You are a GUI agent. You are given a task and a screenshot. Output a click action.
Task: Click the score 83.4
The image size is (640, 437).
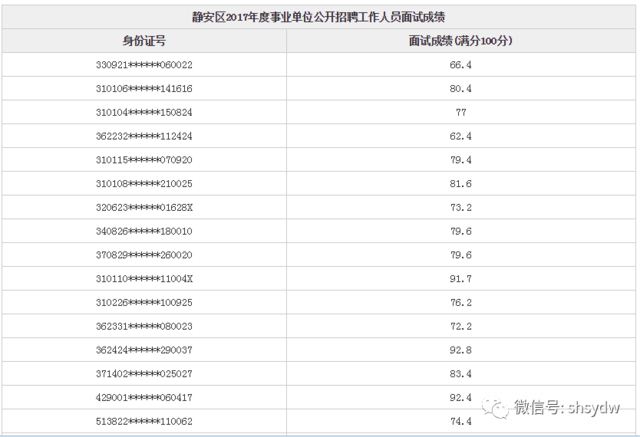(x=460, y=374)
